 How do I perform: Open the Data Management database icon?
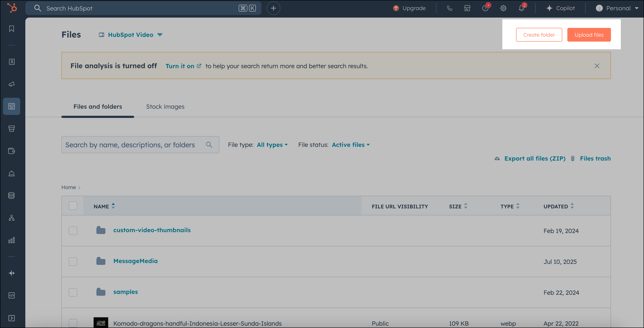pos(12,196)
